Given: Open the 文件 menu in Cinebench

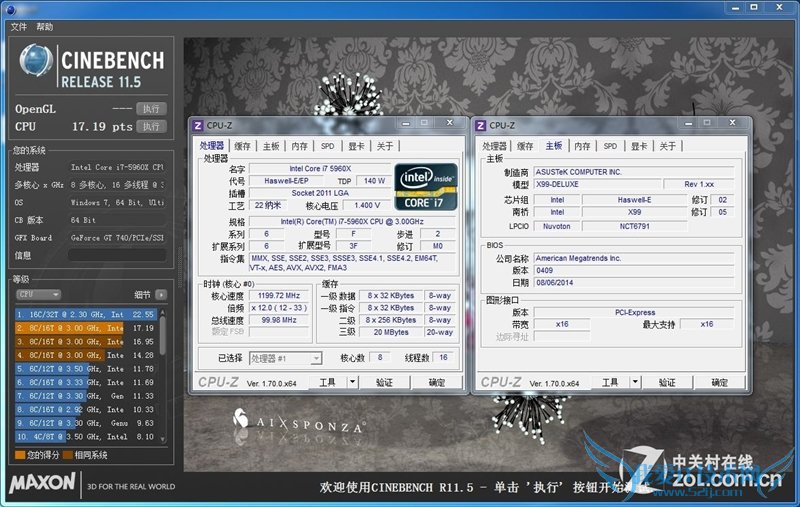Looking at the screenshot, I should [18, 27].
